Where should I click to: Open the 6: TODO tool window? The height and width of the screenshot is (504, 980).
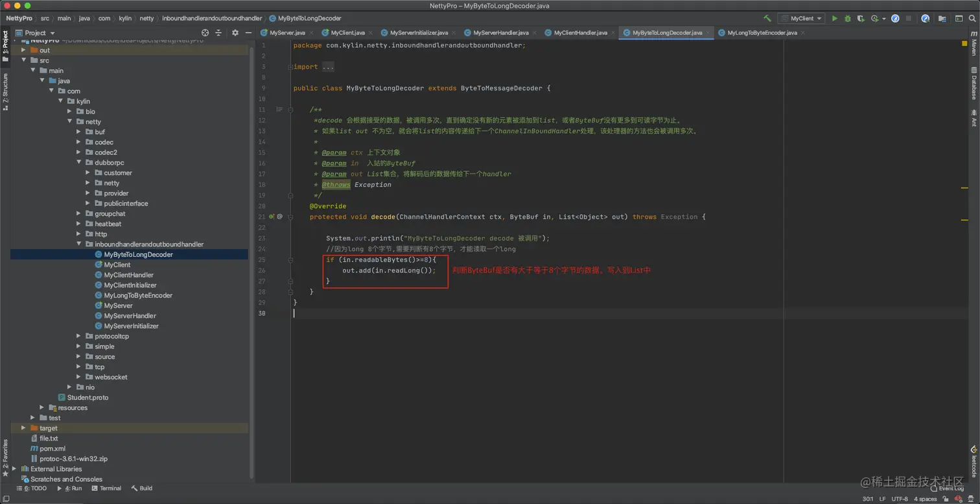(x=31, y=488)
